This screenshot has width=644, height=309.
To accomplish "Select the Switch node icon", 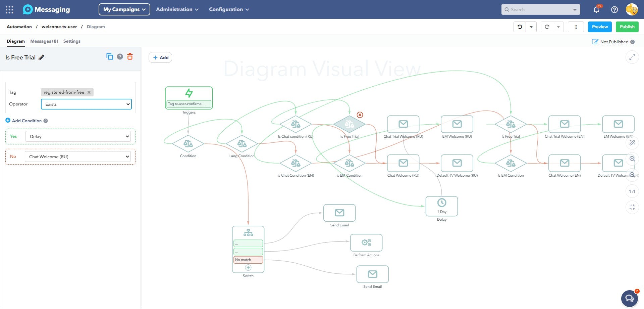I will (248, 232).
